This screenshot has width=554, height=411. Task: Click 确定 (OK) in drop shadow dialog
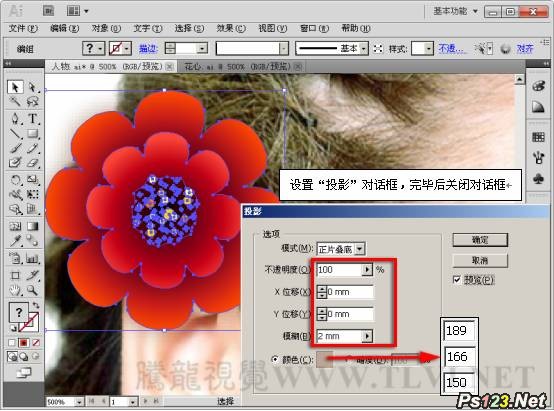pos(480,240)
